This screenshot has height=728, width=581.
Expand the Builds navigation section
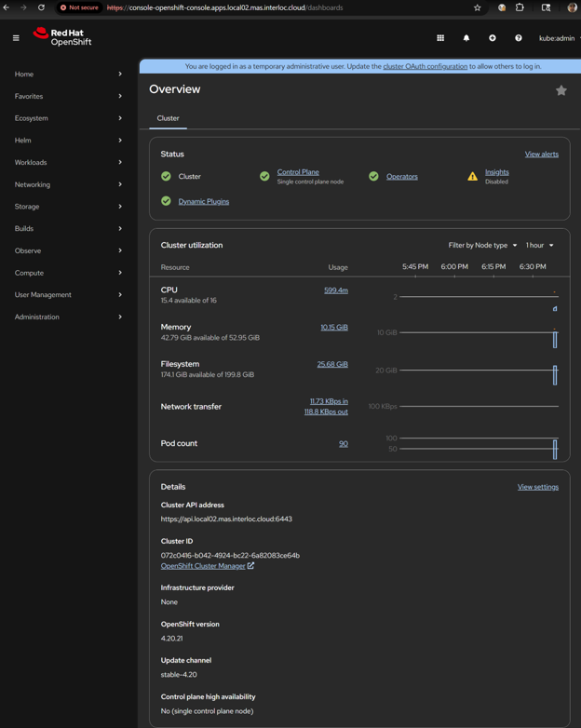(68, 228)
